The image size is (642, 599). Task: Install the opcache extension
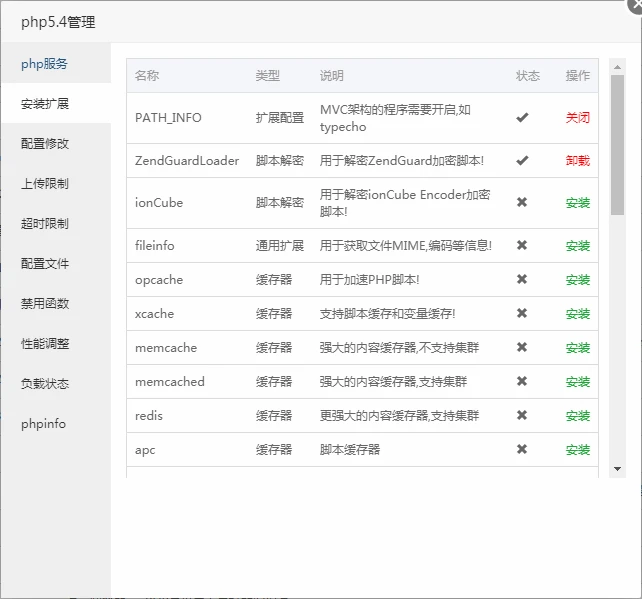(577, 280)
